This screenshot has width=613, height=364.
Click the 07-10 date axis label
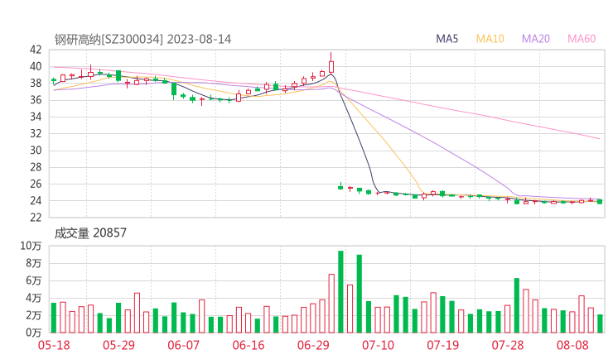(378, 345)
